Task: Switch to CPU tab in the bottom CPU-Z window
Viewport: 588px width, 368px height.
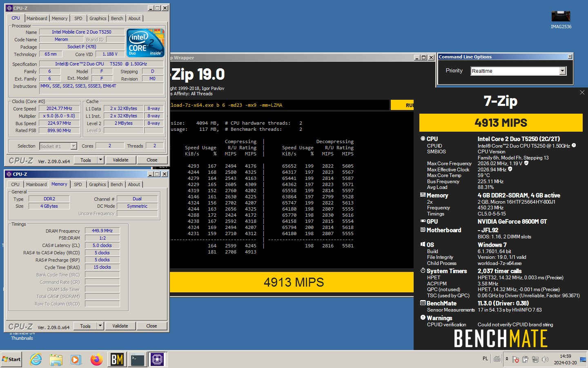Action: (15, 184)
